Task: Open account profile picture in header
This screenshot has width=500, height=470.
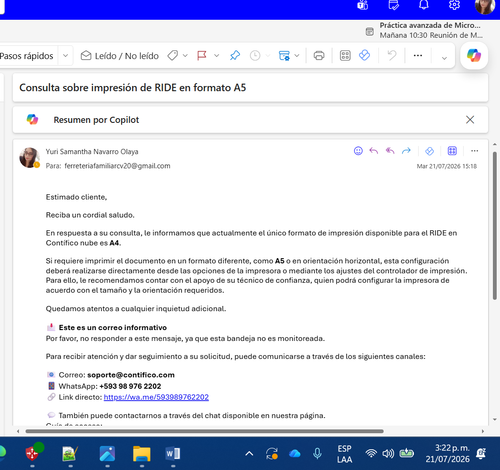Action: [x=485, y=6]
